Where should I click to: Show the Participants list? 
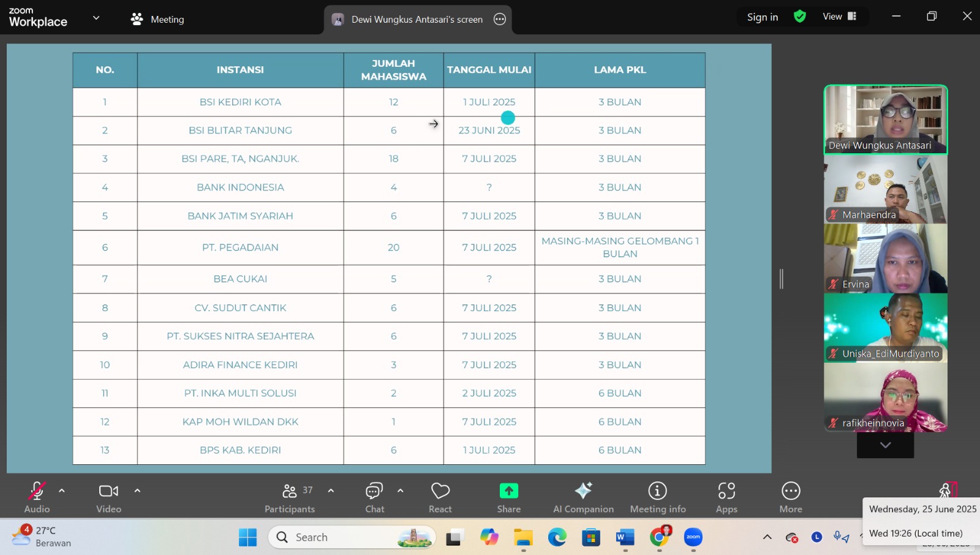(290, 497)
